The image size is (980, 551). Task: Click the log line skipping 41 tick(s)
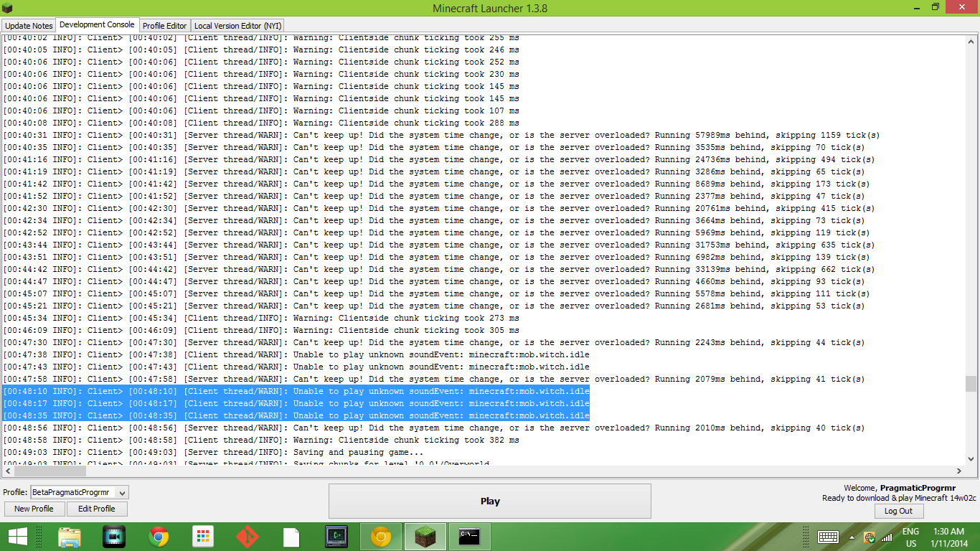(434, 379)
